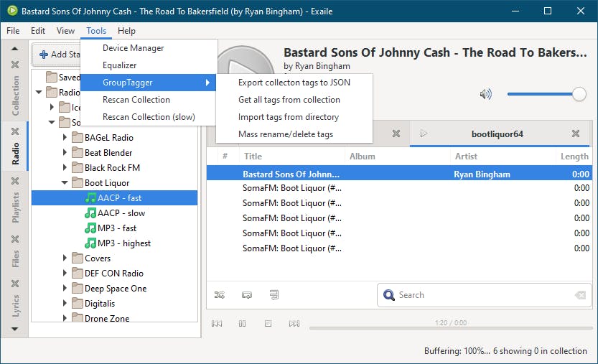
Task: Clear the playlist search field
Action: (x=580, y=295)
